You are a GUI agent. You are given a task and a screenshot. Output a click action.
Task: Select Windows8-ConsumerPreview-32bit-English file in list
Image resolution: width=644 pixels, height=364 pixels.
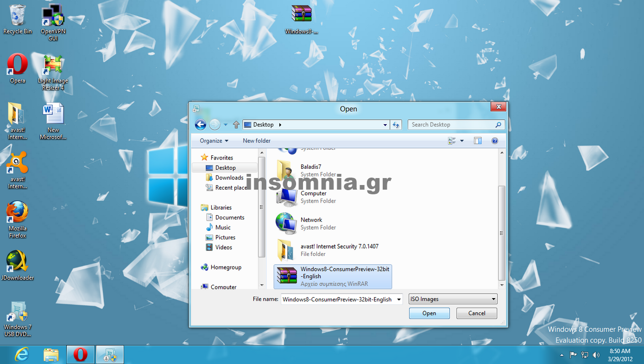[333, 277]
